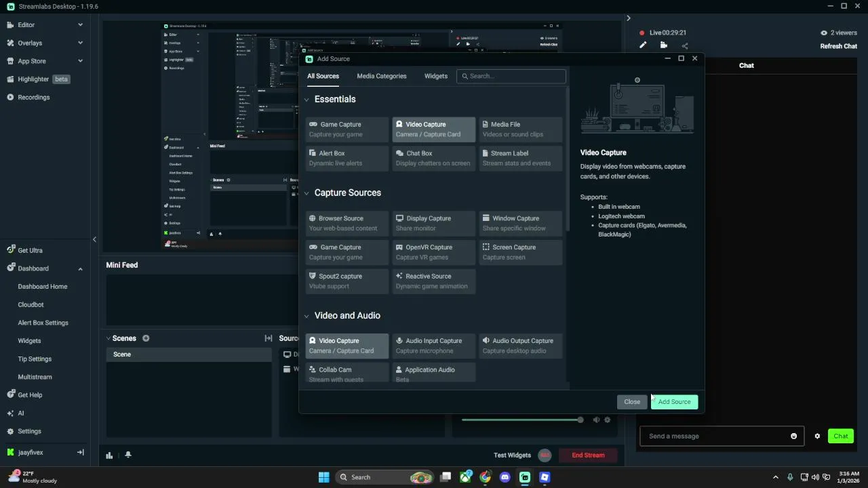Open Alert Box Settings
Viewport: 868px width, 488px height.
pos(43,323)
